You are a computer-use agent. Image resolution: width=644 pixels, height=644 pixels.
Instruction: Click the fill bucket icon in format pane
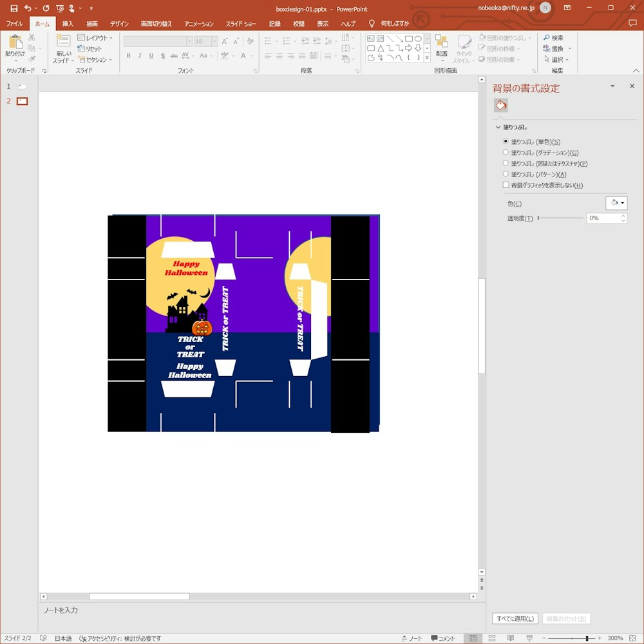[x=501, y=106]
